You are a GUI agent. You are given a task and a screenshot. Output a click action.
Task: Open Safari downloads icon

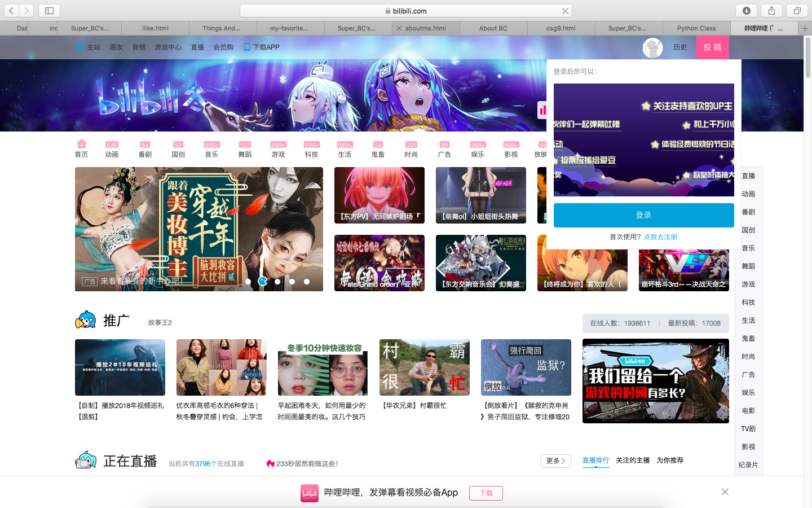746,10
